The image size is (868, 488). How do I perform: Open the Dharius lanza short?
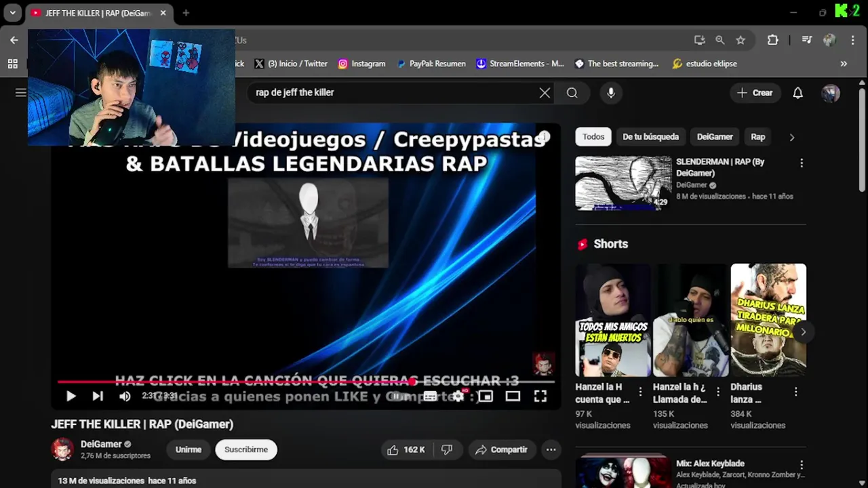tap(768, 320)
